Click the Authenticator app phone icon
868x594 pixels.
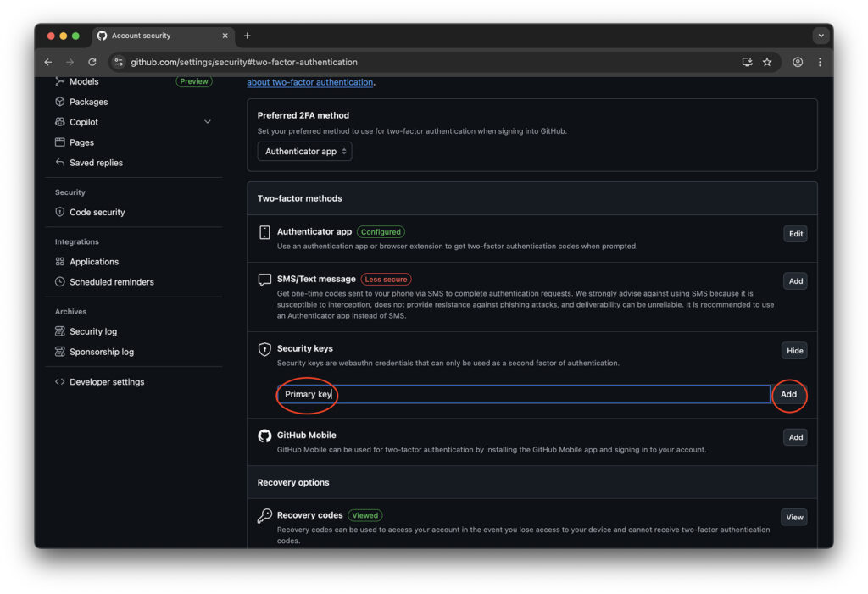(x=264, y=232)
